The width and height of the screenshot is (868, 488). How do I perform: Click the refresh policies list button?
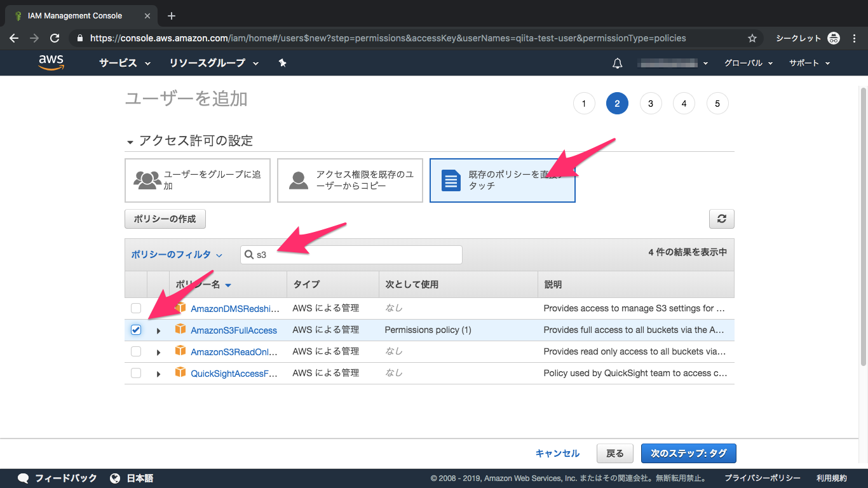pyautogui.click(x=722, y=219)
